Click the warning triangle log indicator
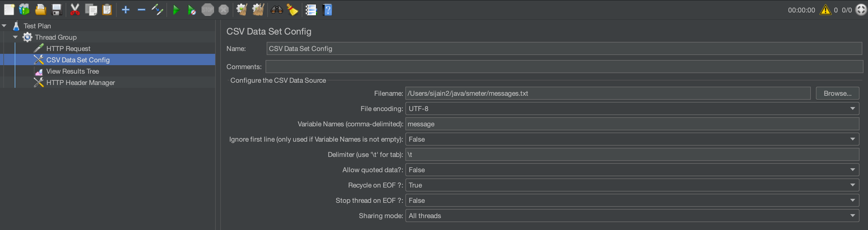 click(825, 10)
